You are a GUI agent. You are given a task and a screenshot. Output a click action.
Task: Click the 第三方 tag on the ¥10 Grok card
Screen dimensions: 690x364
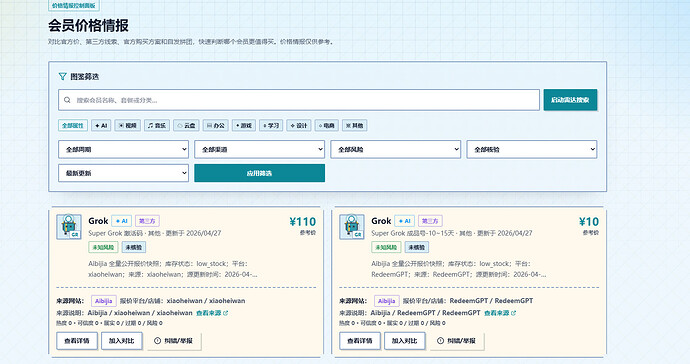(x=430, y=221)
